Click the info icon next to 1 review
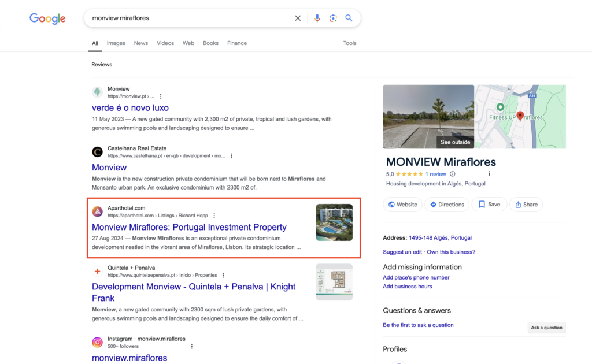Viewport: 592px width, 364px height. pyautogui.click(x=452, y=174)
